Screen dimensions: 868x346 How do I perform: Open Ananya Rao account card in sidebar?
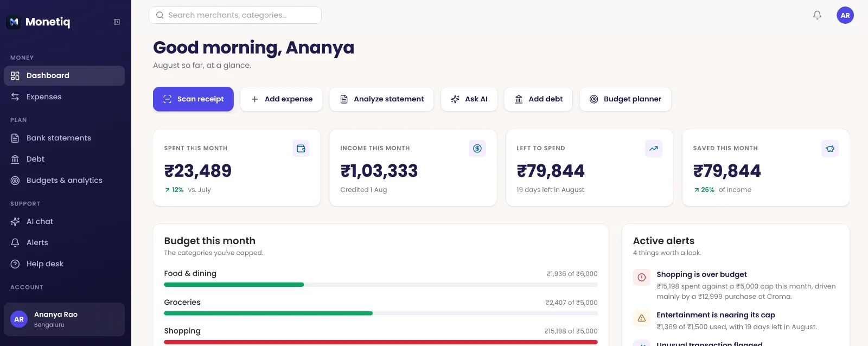[64, 319]
